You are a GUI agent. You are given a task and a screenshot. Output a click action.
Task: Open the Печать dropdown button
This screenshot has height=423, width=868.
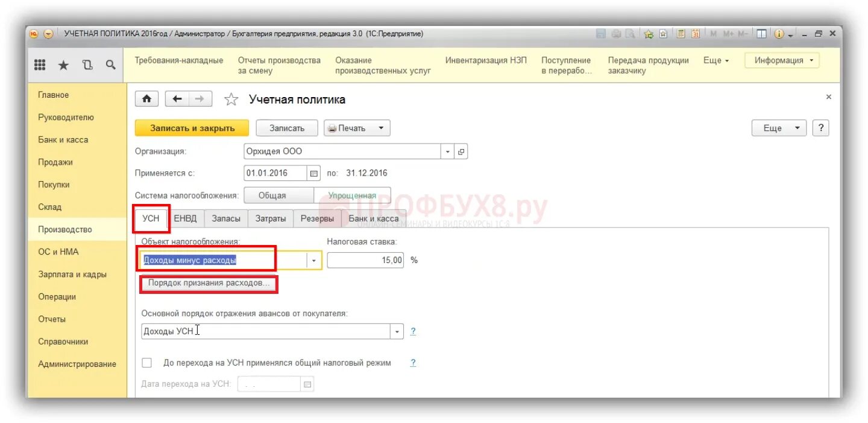(357, 128)
